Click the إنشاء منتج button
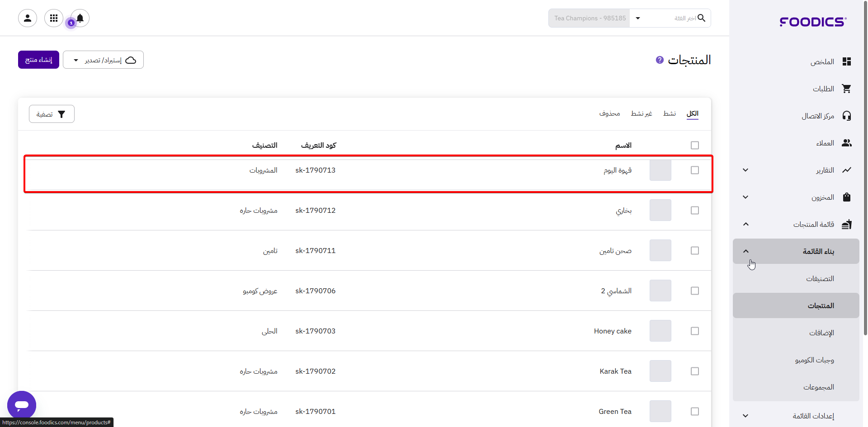 (x=38, y=60)
